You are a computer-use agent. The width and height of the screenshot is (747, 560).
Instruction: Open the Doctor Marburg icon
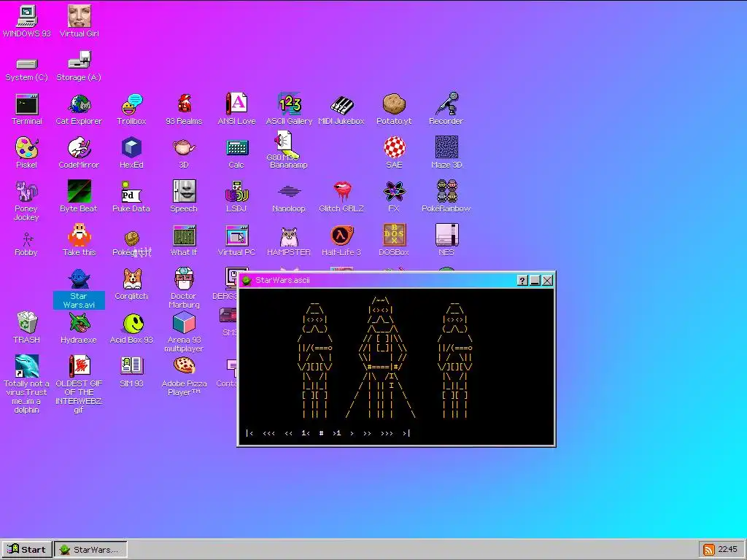coord(184,287)
